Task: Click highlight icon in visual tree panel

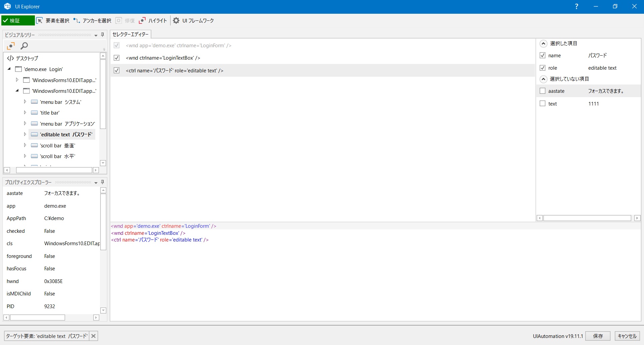Action: pyautogui.click(x=11, y=46)
